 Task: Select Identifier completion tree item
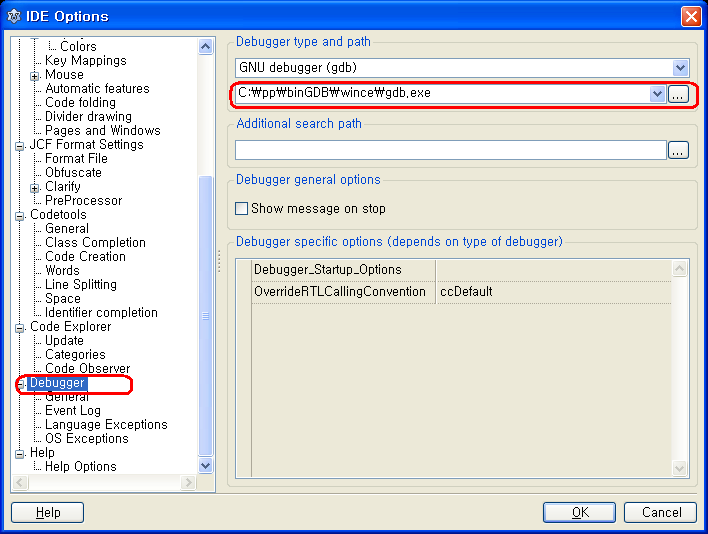tap(101, 312)
